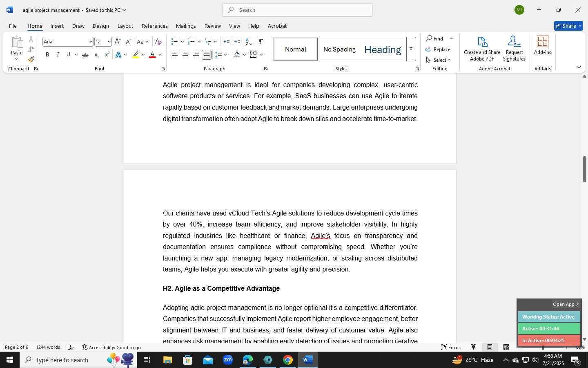This screenshot has height=368, width=588.
Task: Center align the text
Action: [x=185, y=55]
